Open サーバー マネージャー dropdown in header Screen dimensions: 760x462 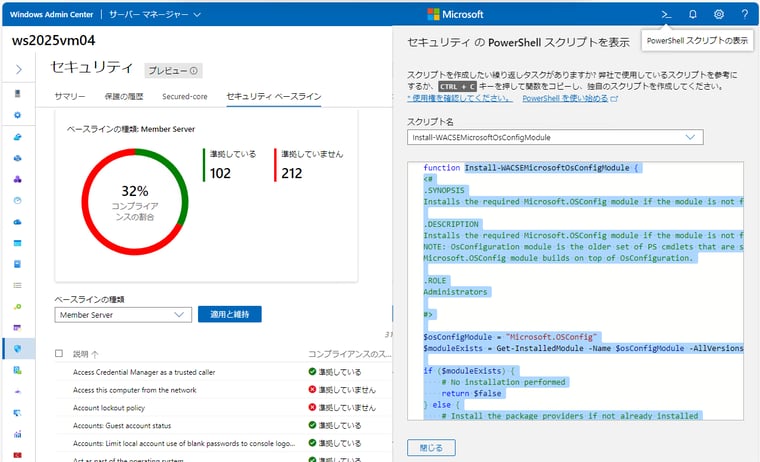point(155,15)
